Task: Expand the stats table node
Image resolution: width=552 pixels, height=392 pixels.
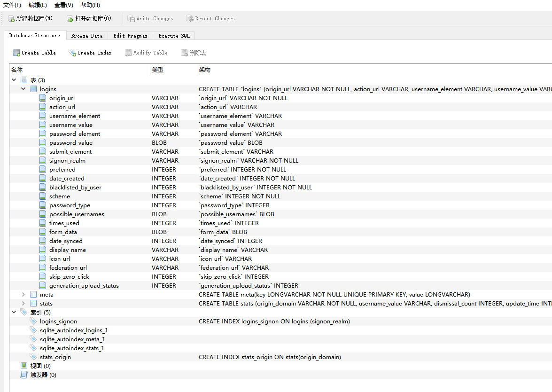Action: pyautogui.click(x=23, y=303)
